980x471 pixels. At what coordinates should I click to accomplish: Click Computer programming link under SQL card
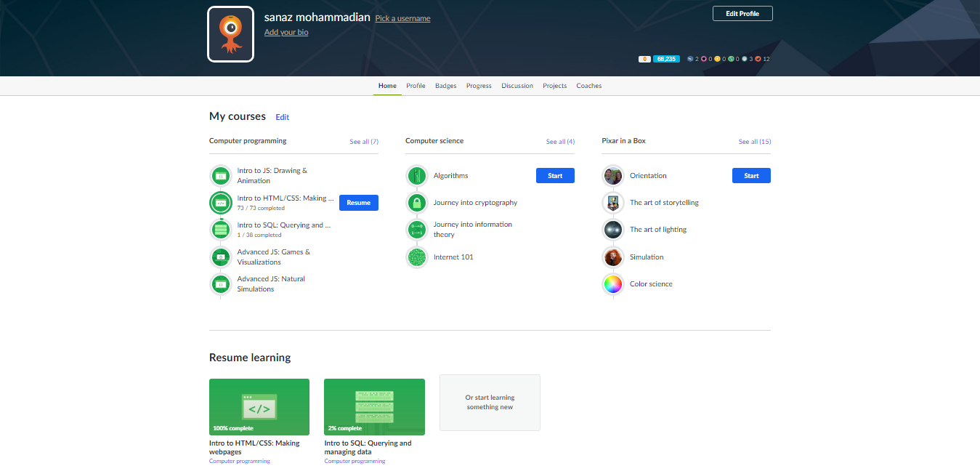click(x=355, y=461)
